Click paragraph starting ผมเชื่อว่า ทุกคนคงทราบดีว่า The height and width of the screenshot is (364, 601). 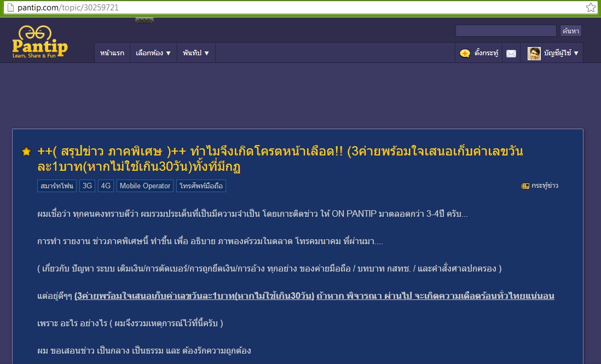tap(252, 214)
